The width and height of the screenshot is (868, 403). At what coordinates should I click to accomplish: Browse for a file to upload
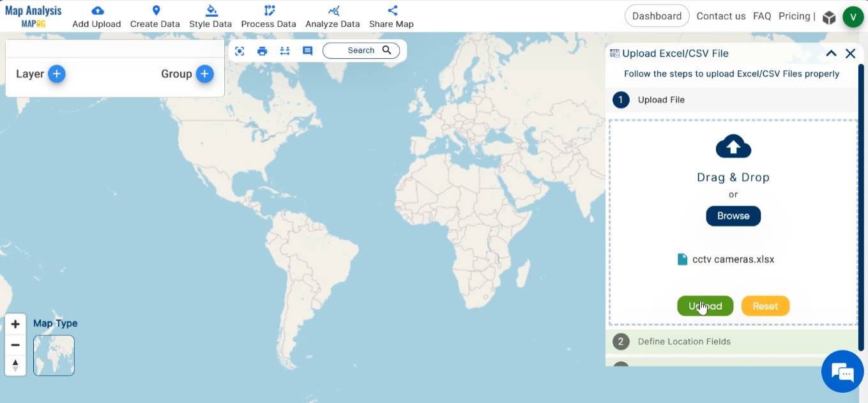pos(733,216)
